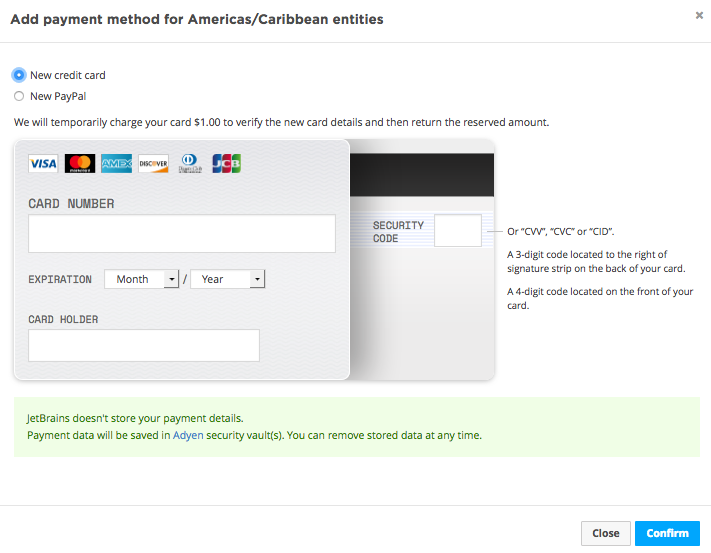Image resolution: width=711 pixels, height=553 pixels.
Task: Click the JCB card logo
Action: 227,163
